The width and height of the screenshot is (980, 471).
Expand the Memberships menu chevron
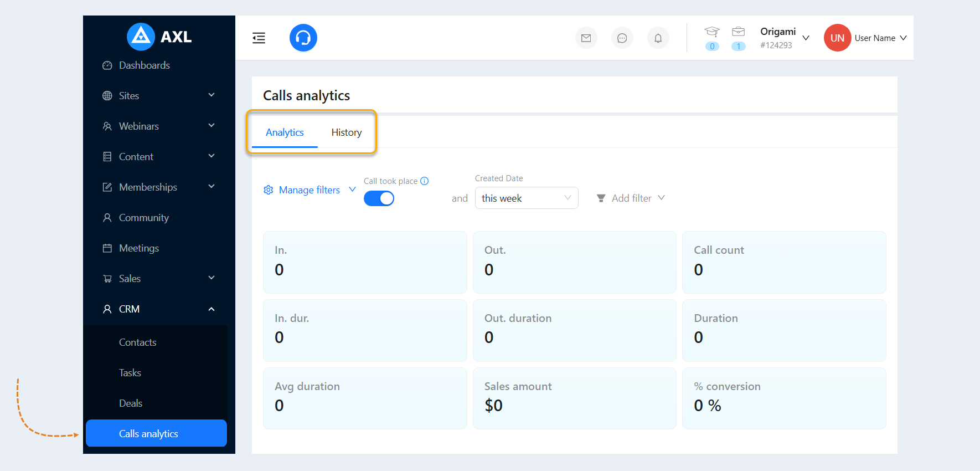point(212,187)
